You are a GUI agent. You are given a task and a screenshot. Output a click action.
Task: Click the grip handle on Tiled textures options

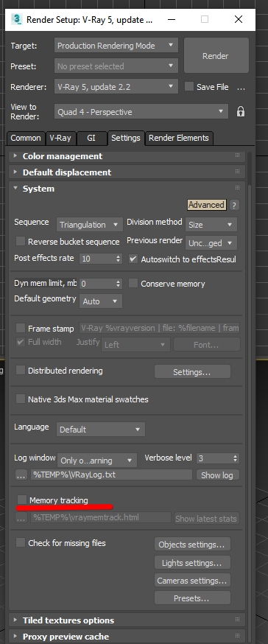237,620
